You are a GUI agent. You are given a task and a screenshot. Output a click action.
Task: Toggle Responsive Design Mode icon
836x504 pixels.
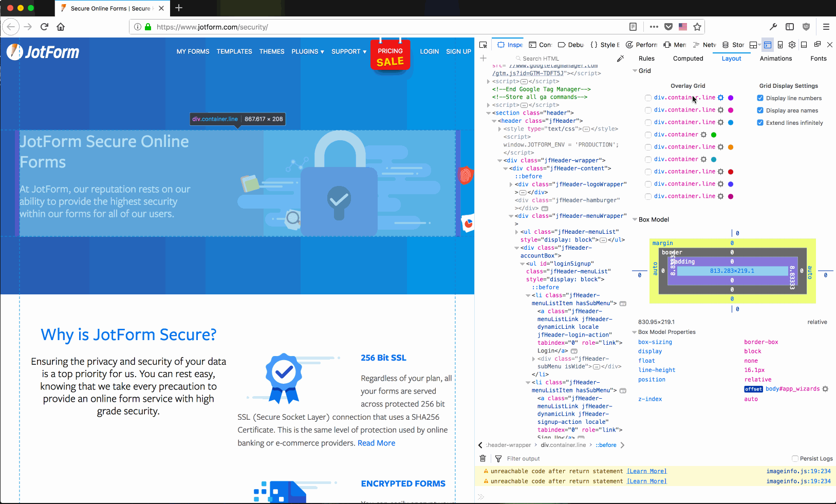[780, 45]
